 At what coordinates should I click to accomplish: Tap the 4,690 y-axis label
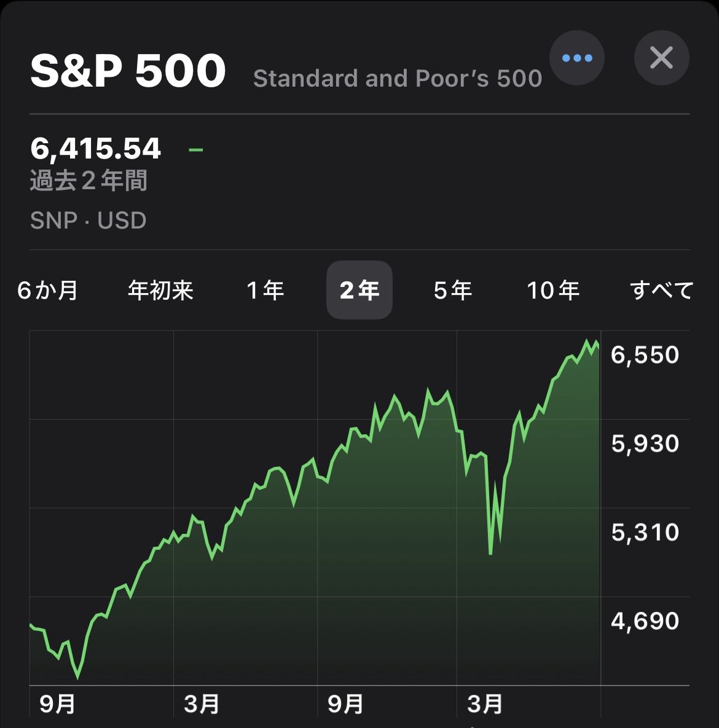pyautogui.click(x=645, y=621)
